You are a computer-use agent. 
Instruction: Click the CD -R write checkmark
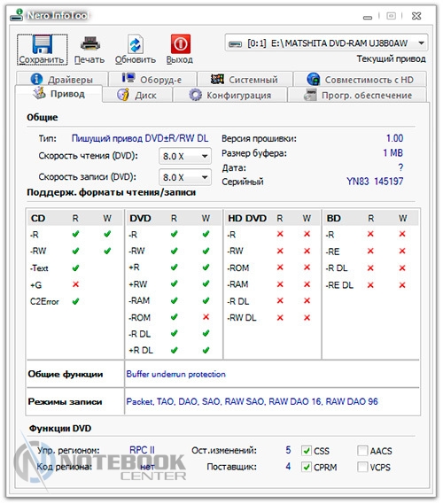[107, 234]
